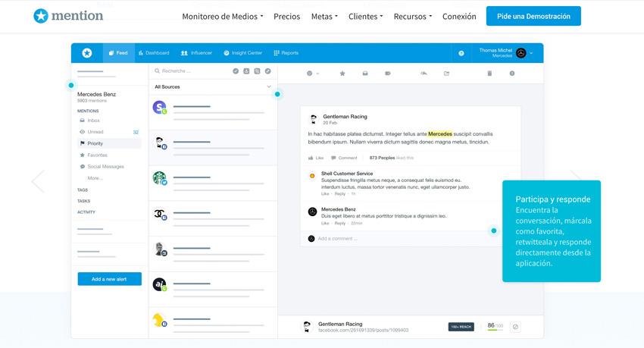Click the Pide una Demostración button
644x348 pixels.
point(533,16)
